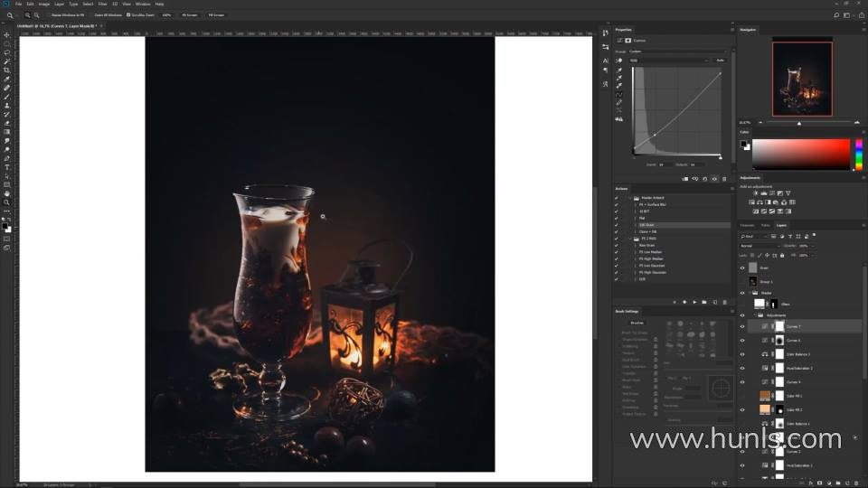
Task: Select the pencil draw-curve tool
Action: pos(618,102)
